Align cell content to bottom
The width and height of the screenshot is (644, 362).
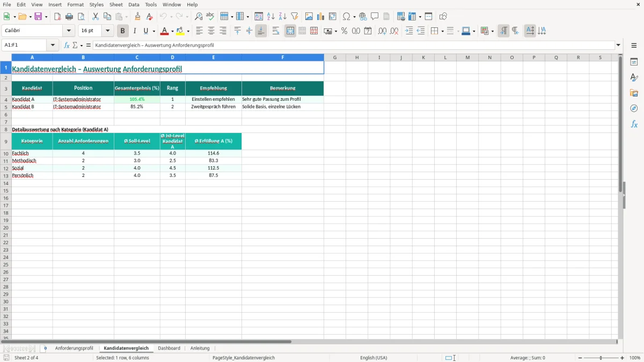coord(261,31)
